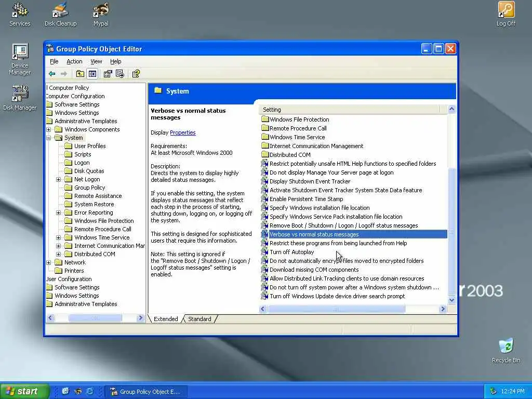This screenshot has height=399, width=532.
Task: Click Group Policy Object Editor taskbar button
Action: pyautogui.click(x=145, y=392)
